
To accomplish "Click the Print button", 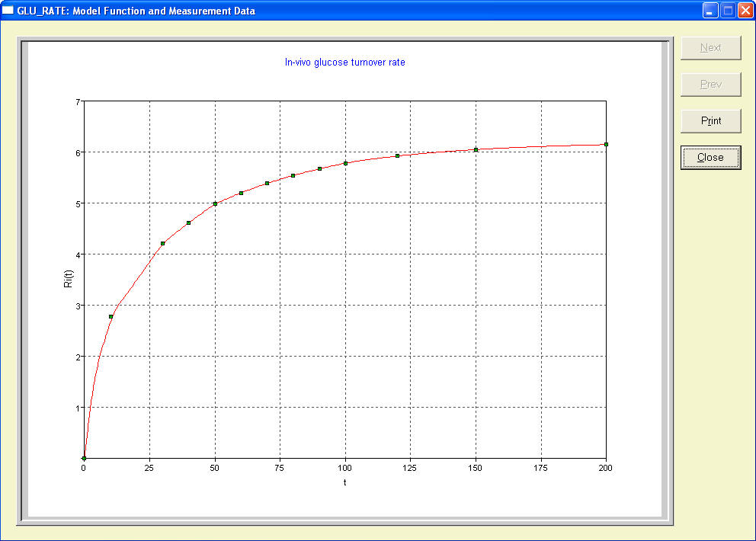I will (710, 120).
